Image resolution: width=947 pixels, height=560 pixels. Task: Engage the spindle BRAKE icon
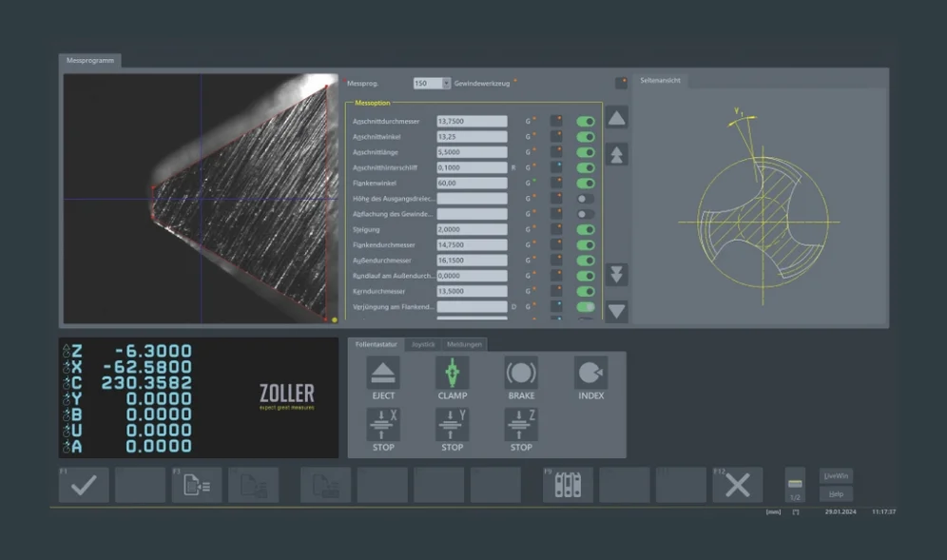(521, 374)
